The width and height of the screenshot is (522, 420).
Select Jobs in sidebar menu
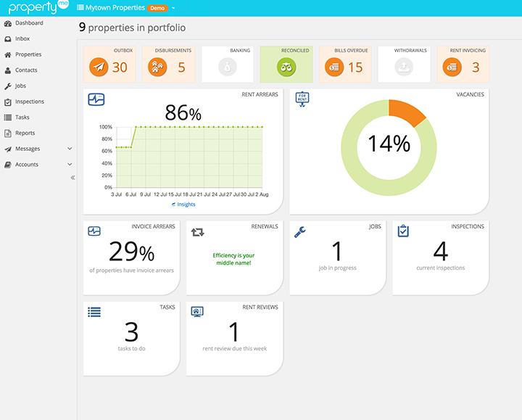pos(20,86)
